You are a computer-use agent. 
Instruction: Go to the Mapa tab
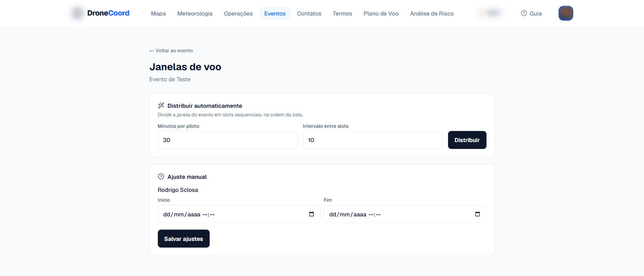(159, 13)
